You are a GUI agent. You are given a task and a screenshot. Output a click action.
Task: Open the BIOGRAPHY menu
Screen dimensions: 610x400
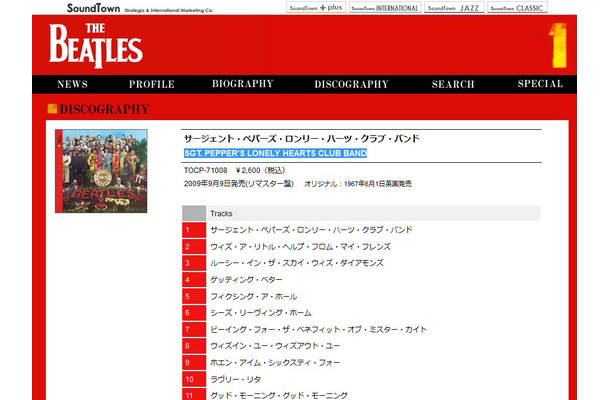(x=243, y=84)
